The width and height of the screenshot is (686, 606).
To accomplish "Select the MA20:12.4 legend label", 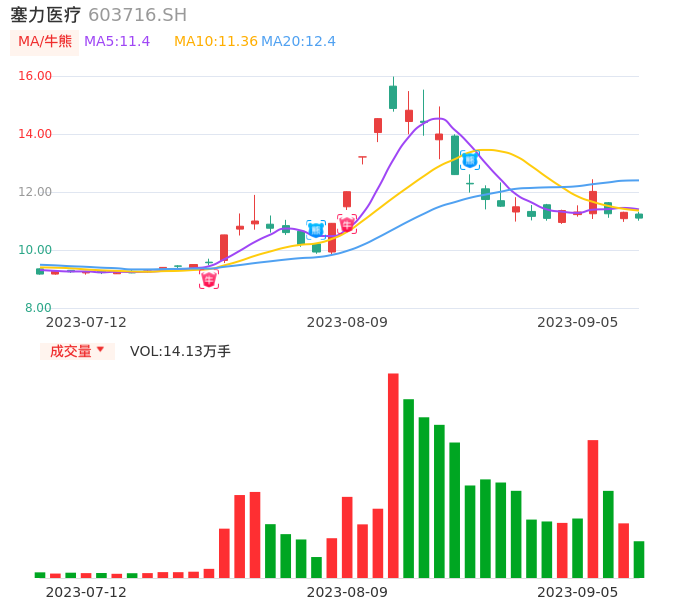I will (x=298, y=42).
